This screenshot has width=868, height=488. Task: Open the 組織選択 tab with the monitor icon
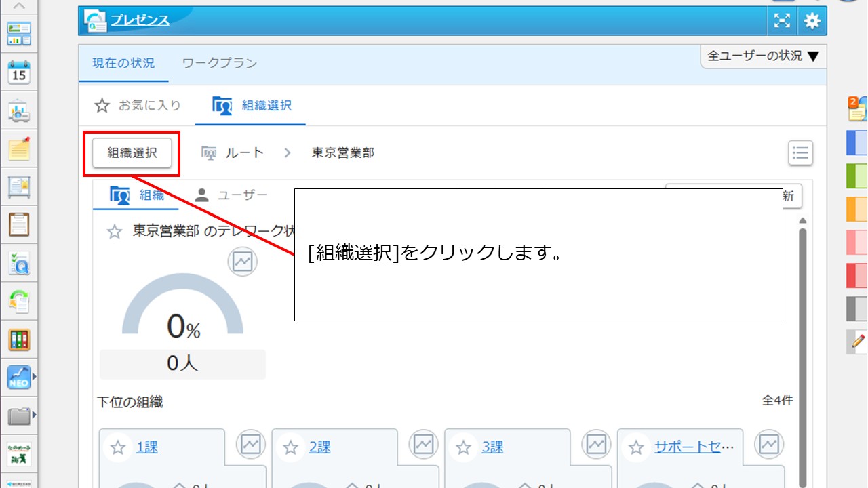point(251,106)
